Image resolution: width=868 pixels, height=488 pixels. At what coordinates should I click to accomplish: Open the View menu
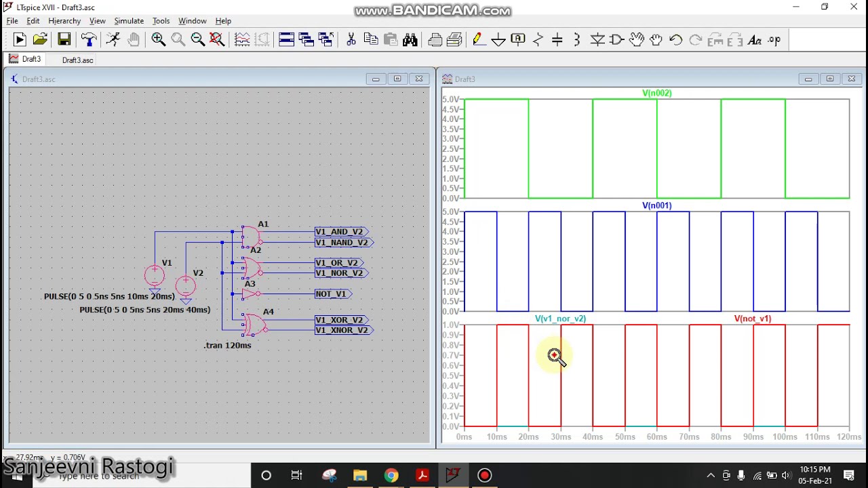[97, 21]
